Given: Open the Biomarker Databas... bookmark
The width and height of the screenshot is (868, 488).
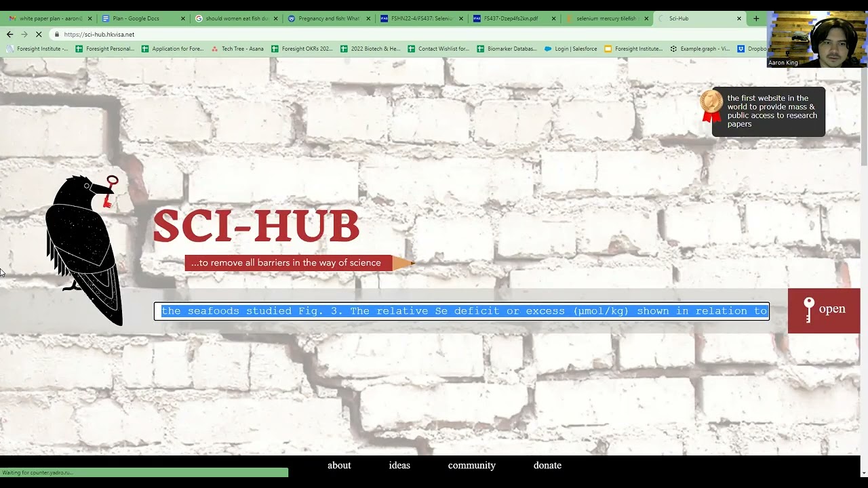Looking at the screenshot, I should [507, 49].
